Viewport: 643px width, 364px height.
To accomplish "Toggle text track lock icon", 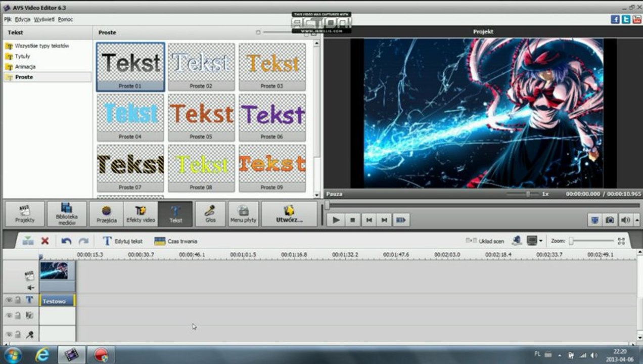I will [x=17, y=300].
